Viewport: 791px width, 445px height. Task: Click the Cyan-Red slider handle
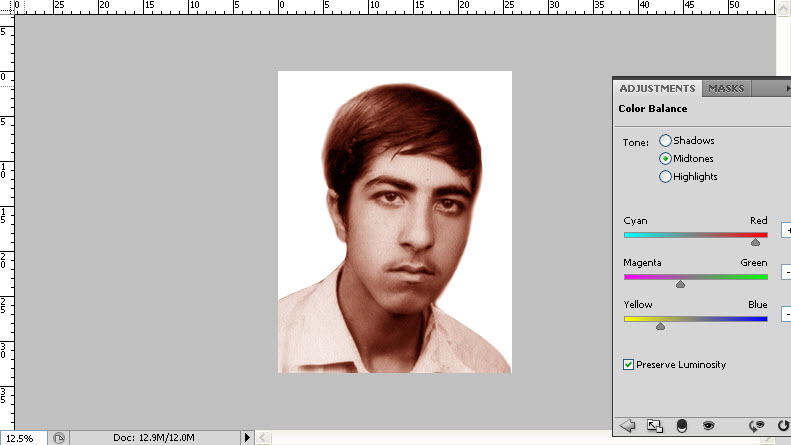pos(755,243)
